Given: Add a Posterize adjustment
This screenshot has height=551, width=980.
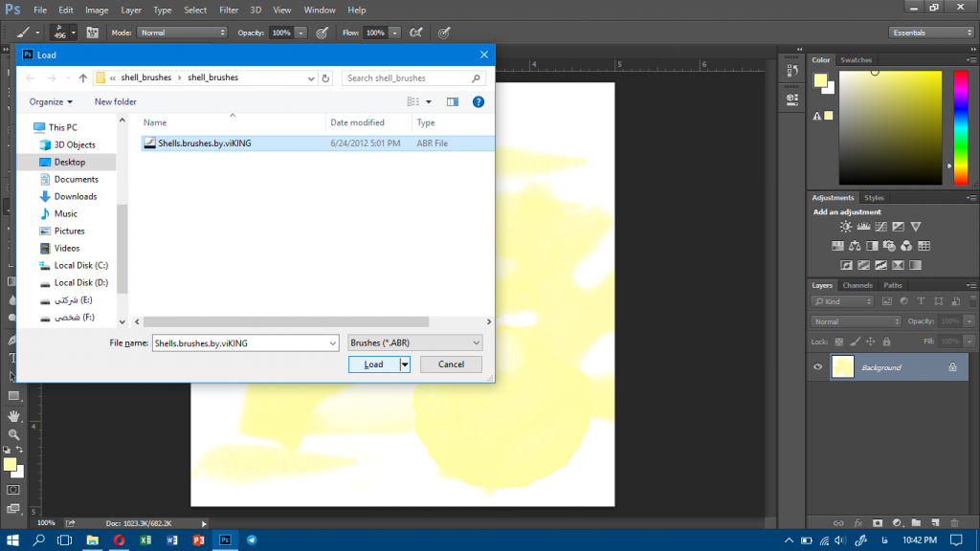Looking at the screenshot, I should tap(863, 266).
